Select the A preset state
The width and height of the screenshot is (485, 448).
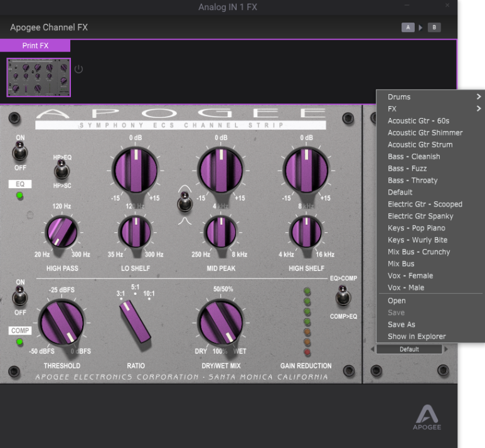(408, 28)
